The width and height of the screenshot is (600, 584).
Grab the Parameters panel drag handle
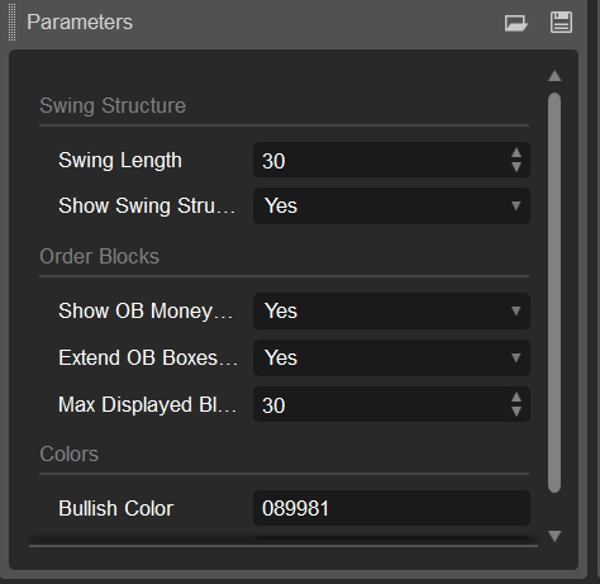click(x=12, y=22)
